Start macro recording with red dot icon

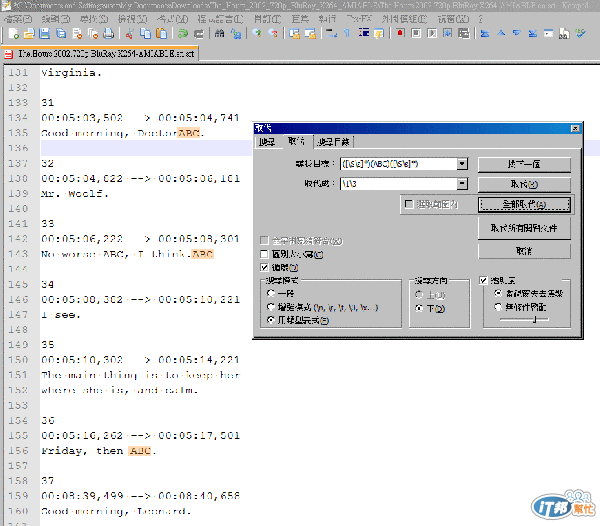[400, 34]
